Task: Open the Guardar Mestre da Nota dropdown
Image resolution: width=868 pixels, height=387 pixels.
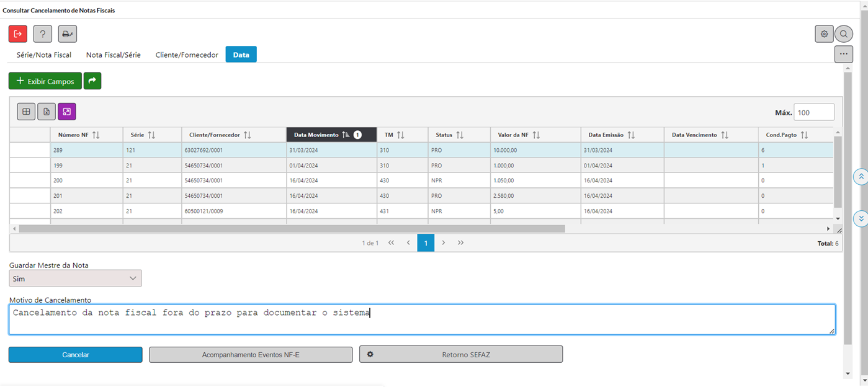Action: coord(75,278)
